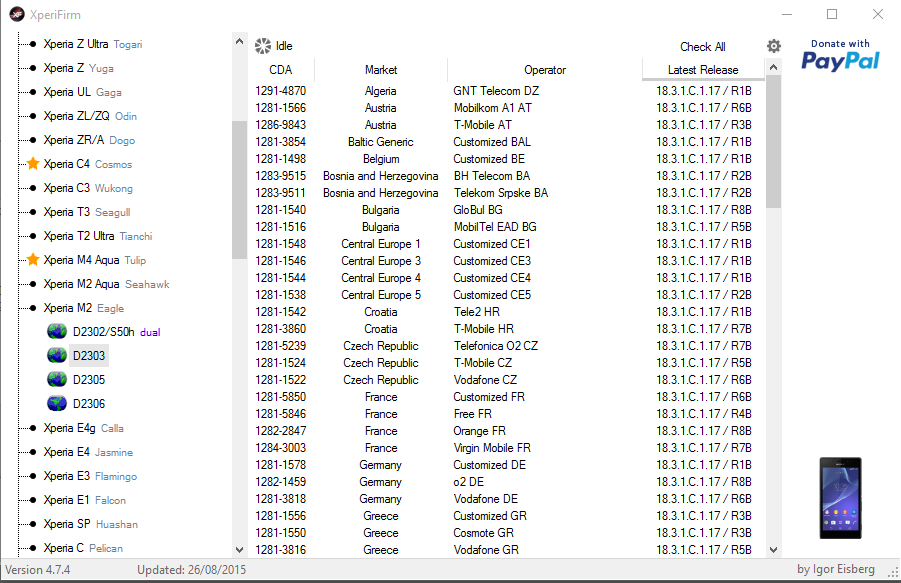Sort by the Operator column header
The width and height of the screenshot is (901, 583).
pos(545,70)
